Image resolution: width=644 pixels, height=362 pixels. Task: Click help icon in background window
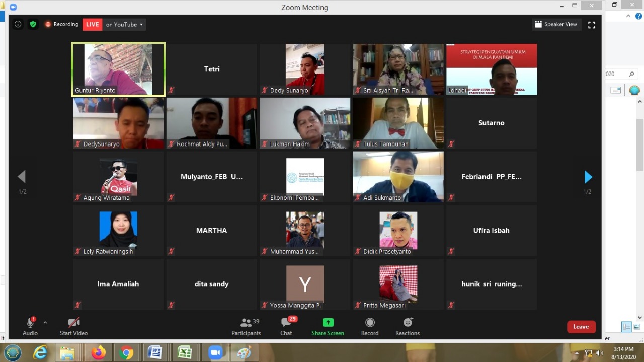click(x=639, y=16)
